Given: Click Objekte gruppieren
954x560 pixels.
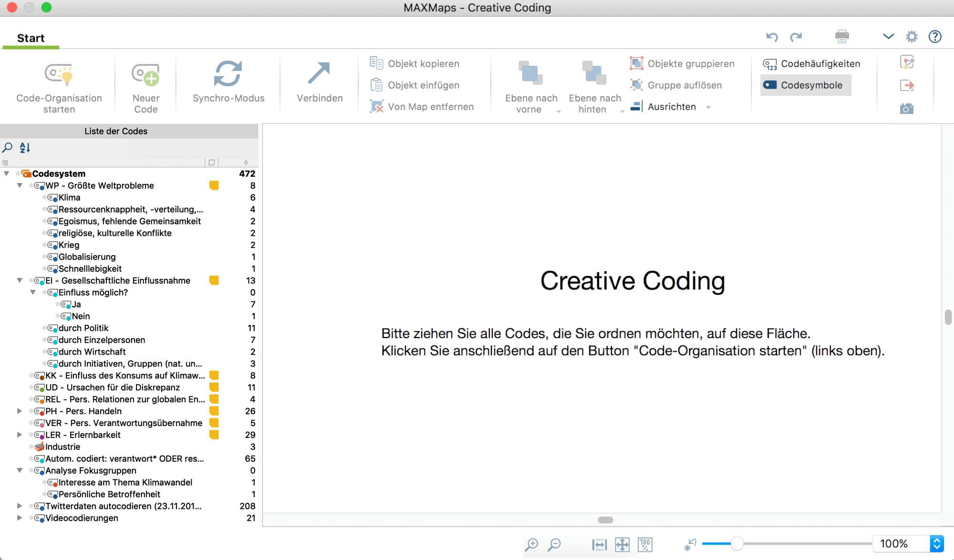Looking at the screenshot, I should 682,63.
